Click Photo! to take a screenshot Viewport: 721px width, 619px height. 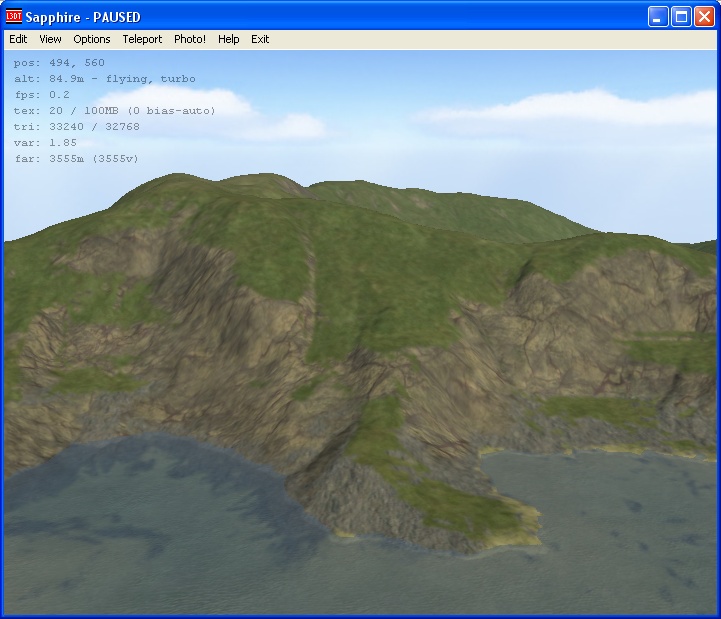pyautogui.click(x=190, y=39)
